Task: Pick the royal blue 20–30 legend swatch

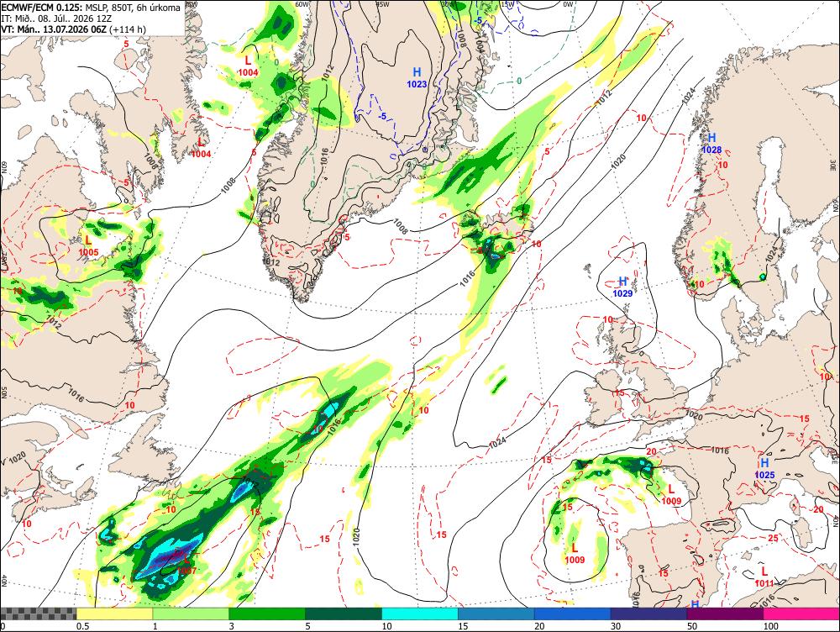Action: (573, 614)
